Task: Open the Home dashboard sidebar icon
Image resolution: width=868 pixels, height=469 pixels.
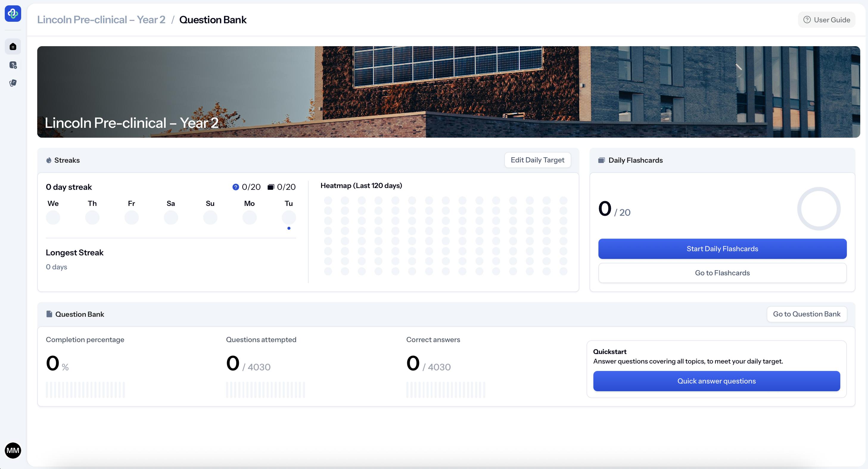Action: [x=13, y=46]
